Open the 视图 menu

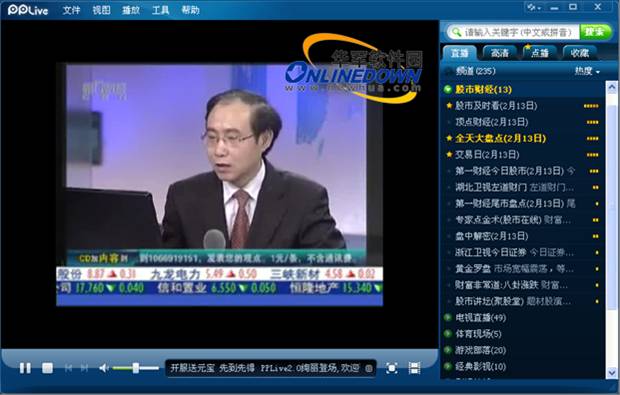point(101,10)
